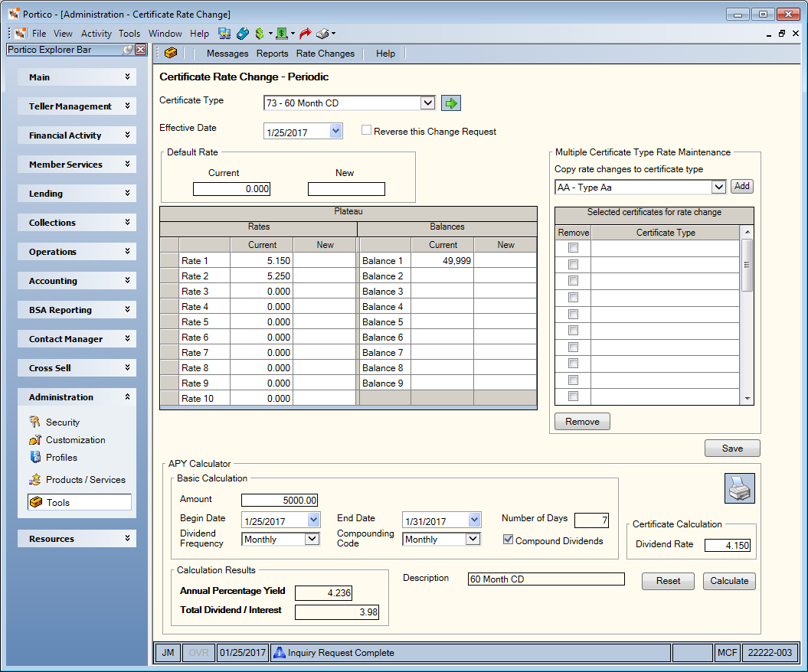Click the Save button
Viewport: 808px width, 672px height.
pos(732,449)
